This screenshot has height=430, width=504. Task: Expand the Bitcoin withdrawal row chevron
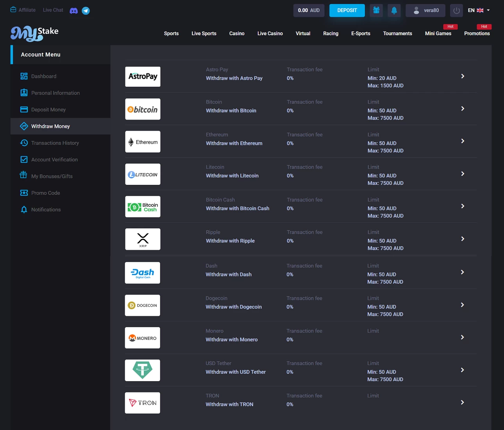(463, 109)
